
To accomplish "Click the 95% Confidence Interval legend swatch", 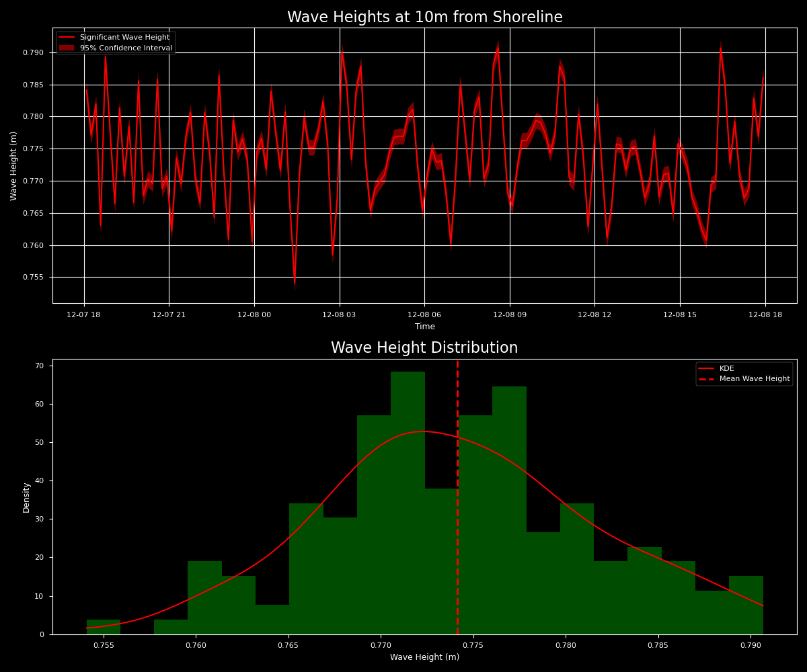I will coord(68,48).
